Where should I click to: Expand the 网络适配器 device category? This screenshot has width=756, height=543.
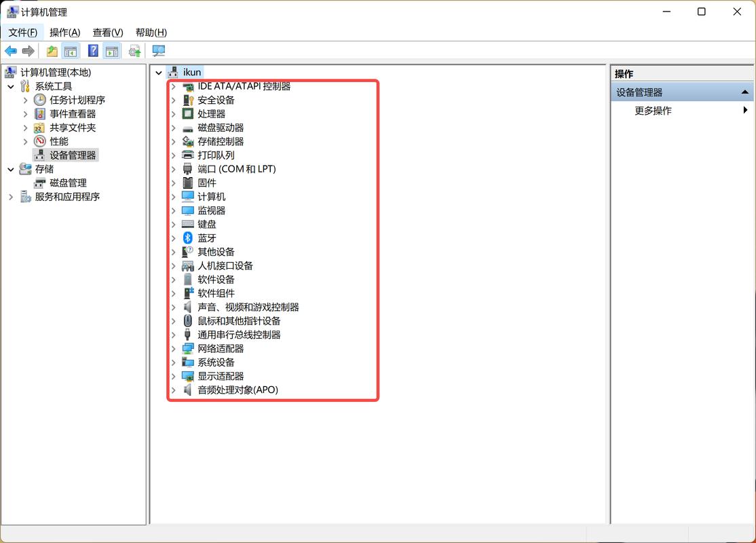pyautogui.click(x=174, y=348)
